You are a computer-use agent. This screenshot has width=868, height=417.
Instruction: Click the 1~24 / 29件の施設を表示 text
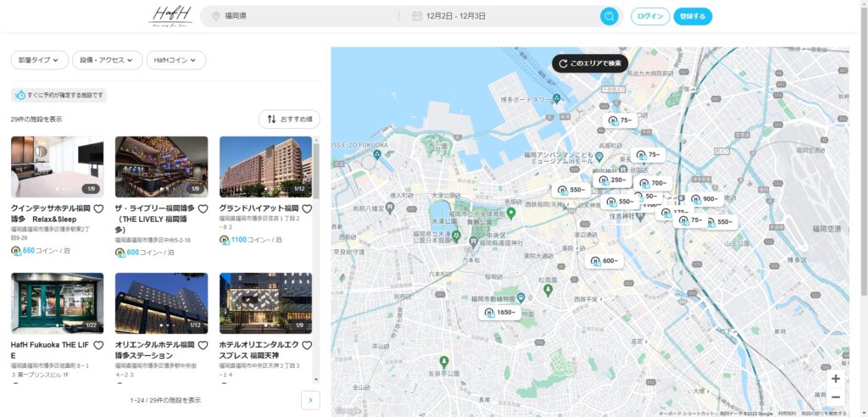165,400
